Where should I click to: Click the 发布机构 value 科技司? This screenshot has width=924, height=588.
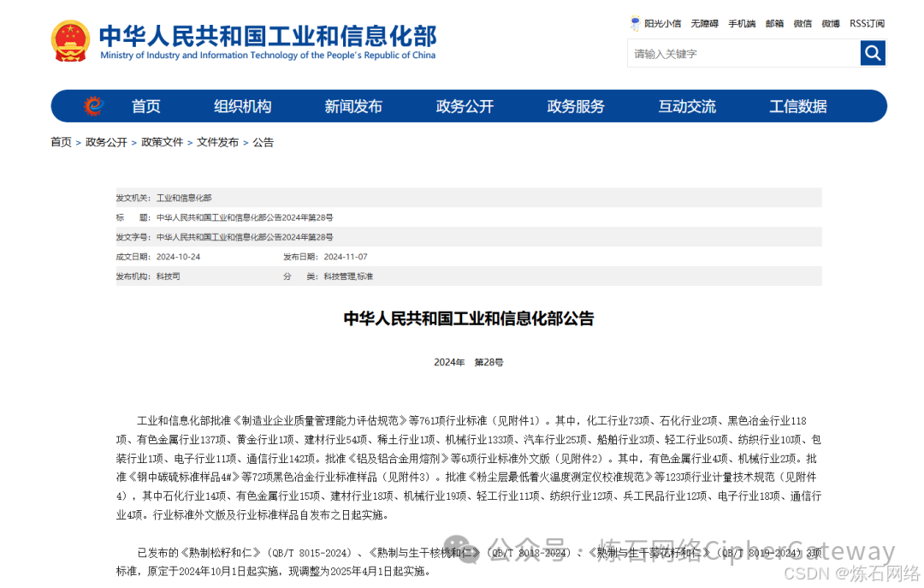click(x=169, y=276)
